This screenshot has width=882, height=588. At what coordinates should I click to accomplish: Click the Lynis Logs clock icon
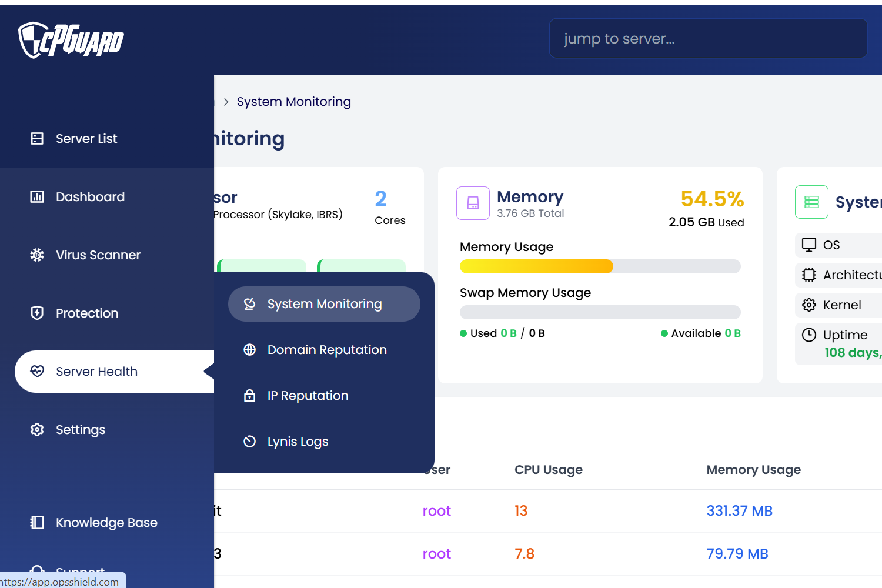point(250,441)
